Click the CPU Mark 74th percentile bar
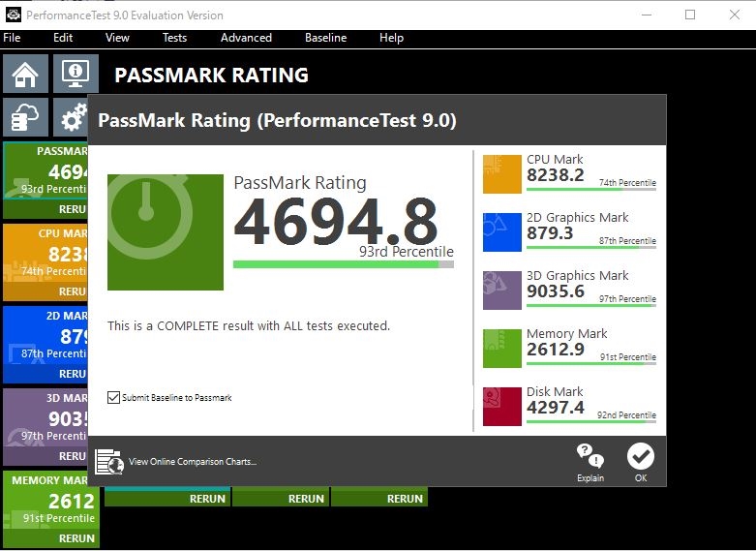This screenshot has width=756, height=551. point(591,190)
